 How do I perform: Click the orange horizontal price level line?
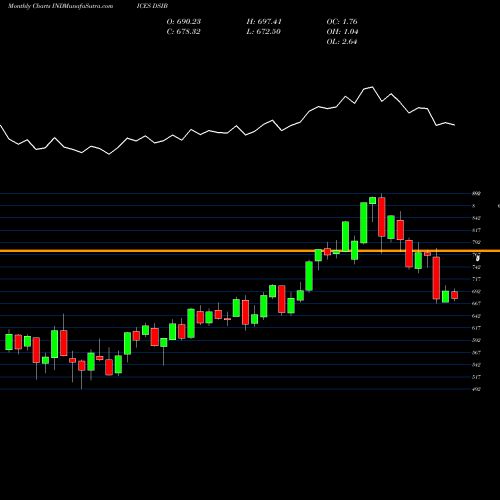[x=250, y=251]
